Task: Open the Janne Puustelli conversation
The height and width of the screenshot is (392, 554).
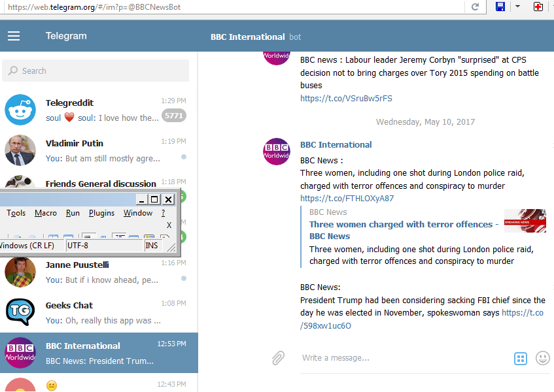Action: coord(99,272)
